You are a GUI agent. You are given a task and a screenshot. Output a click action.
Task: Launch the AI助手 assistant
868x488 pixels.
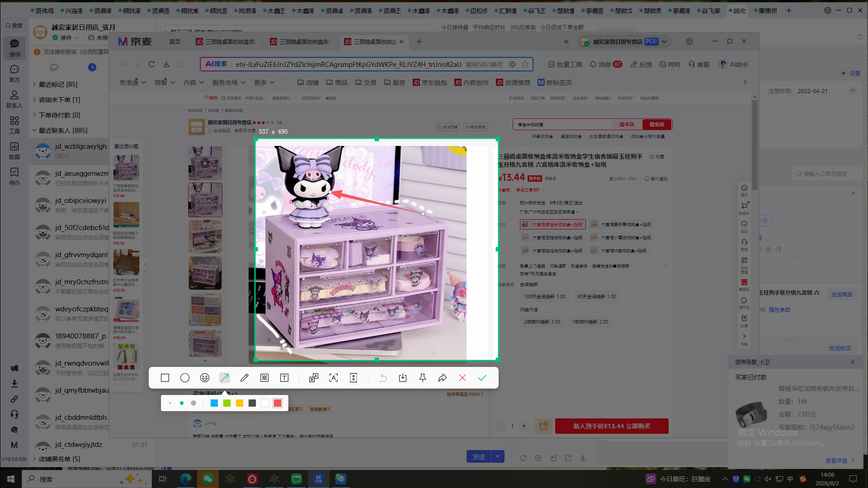[734, 65]
